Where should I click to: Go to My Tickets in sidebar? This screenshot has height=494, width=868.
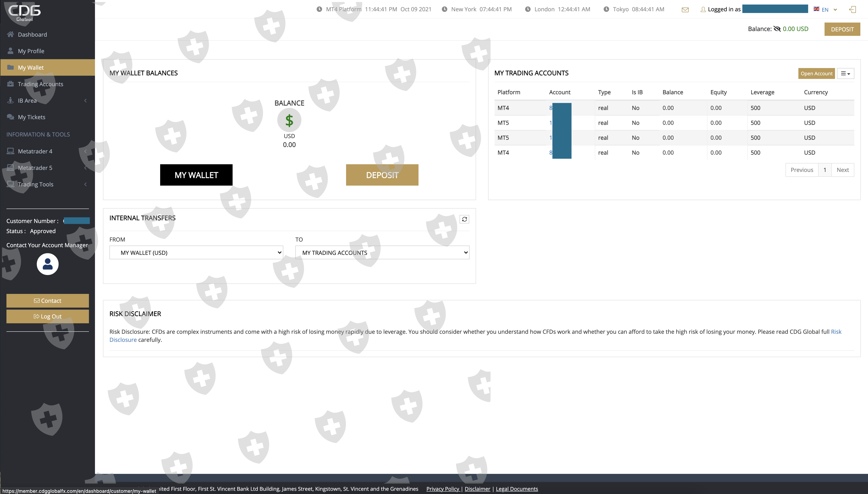pyautogui.click(x=31, y=117)
